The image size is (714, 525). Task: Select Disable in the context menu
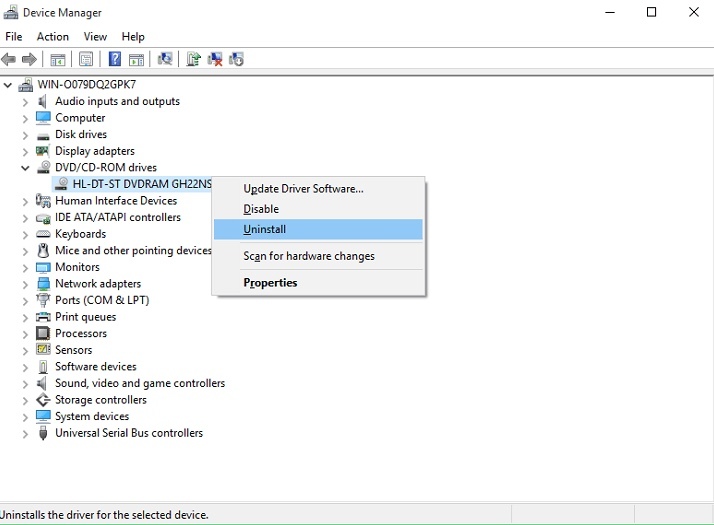261,209
